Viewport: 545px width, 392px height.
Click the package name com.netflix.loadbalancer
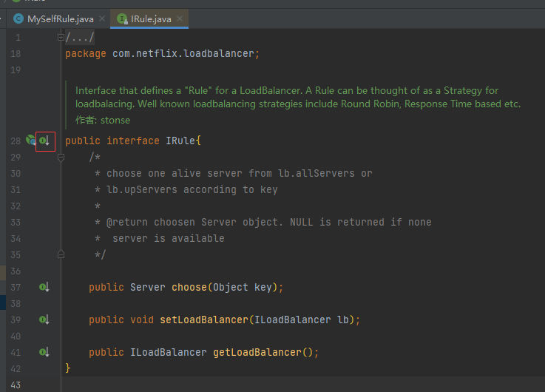tap(183, 53)
